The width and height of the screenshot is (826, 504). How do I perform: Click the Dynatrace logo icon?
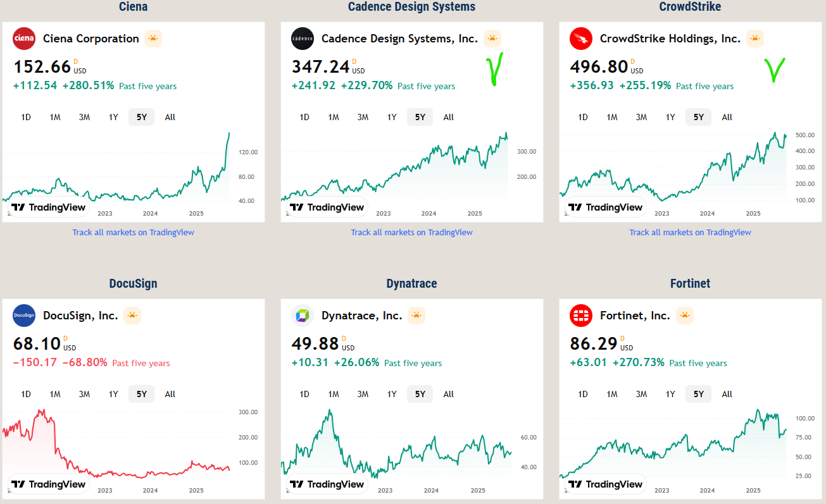click(303, 316)
